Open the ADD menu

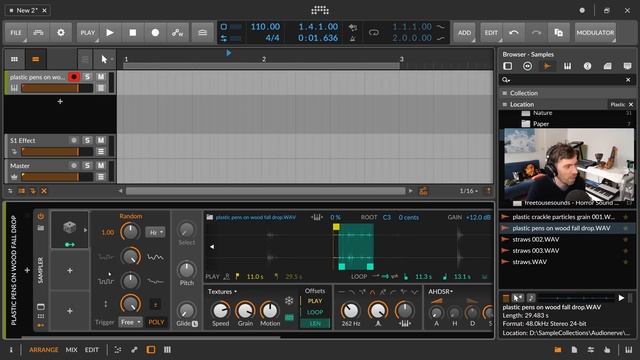[x=464, y=33]
